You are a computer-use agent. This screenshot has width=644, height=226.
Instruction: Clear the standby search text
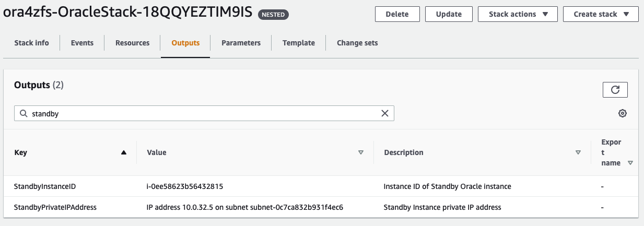385,113
